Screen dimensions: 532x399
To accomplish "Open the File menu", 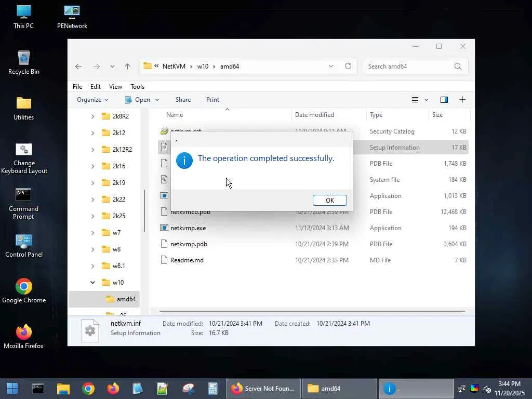I will (x=77, y=87).
